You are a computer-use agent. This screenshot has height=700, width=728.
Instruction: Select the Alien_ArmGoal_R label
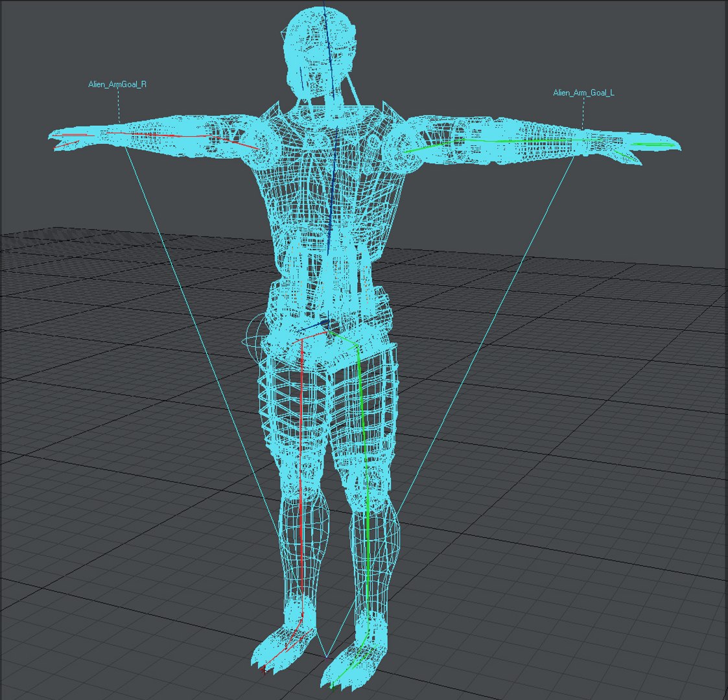pos(117,84)
